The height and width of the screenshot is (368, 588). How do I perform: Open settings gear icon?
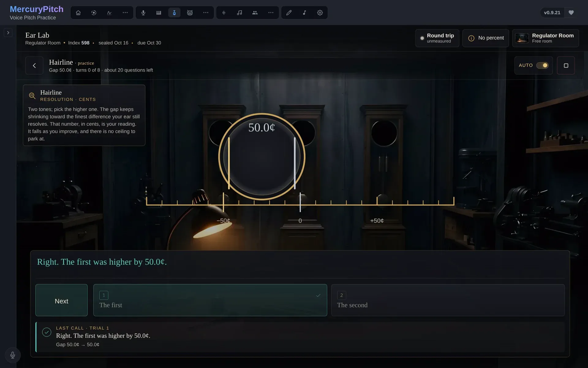pos(320,13)
